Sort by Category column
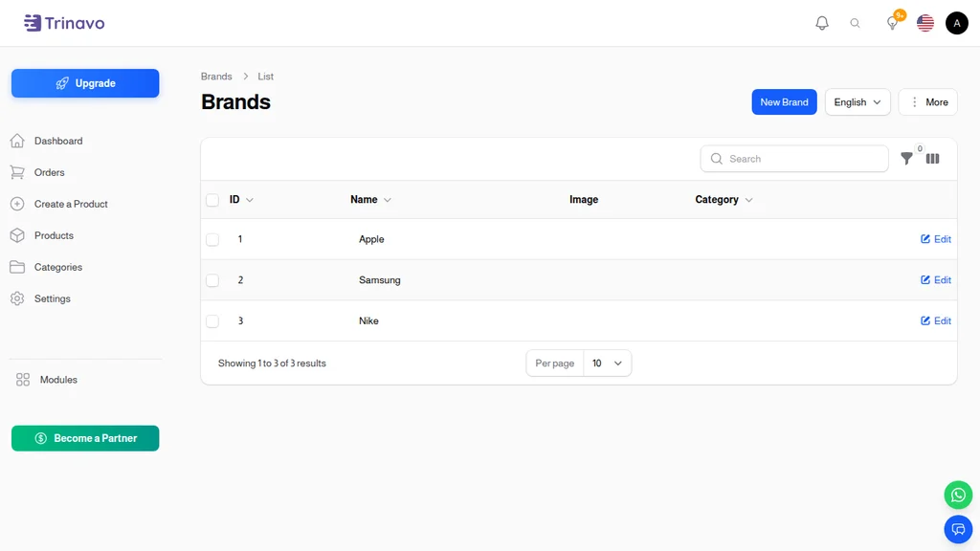The width and height of the screenshot is (980, 551). [724, 199]
